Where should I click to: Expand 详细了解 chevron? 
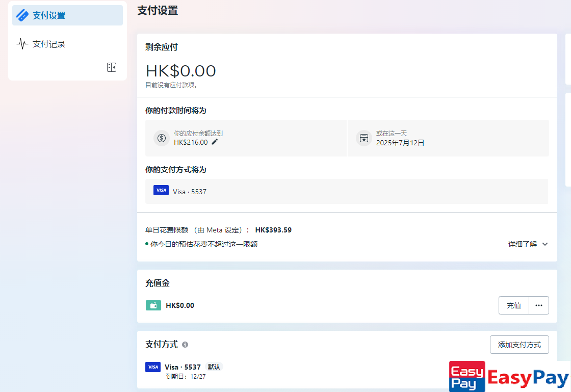545,244
